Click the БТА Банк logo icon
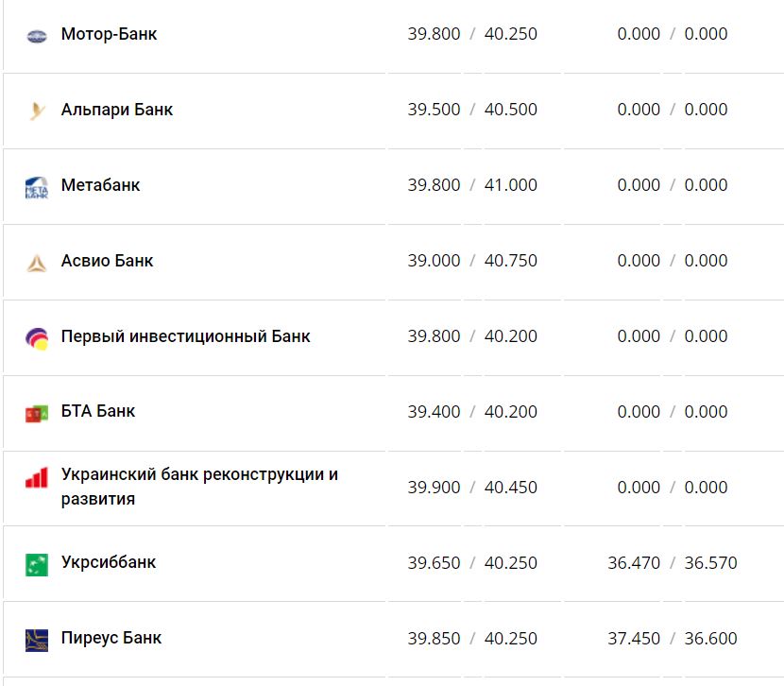784x686 pixels. pos(36,414)
